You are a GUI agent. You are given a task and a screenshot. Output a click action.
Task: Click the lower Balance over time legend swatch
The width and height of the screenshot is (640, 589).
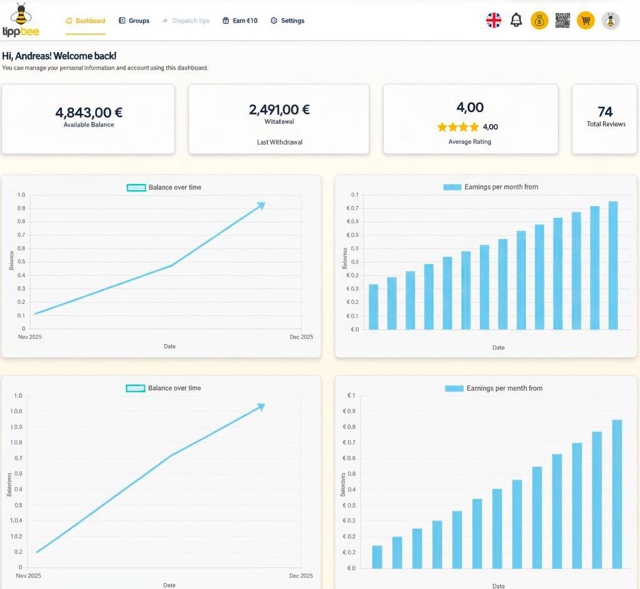click(x=136, y=388)
